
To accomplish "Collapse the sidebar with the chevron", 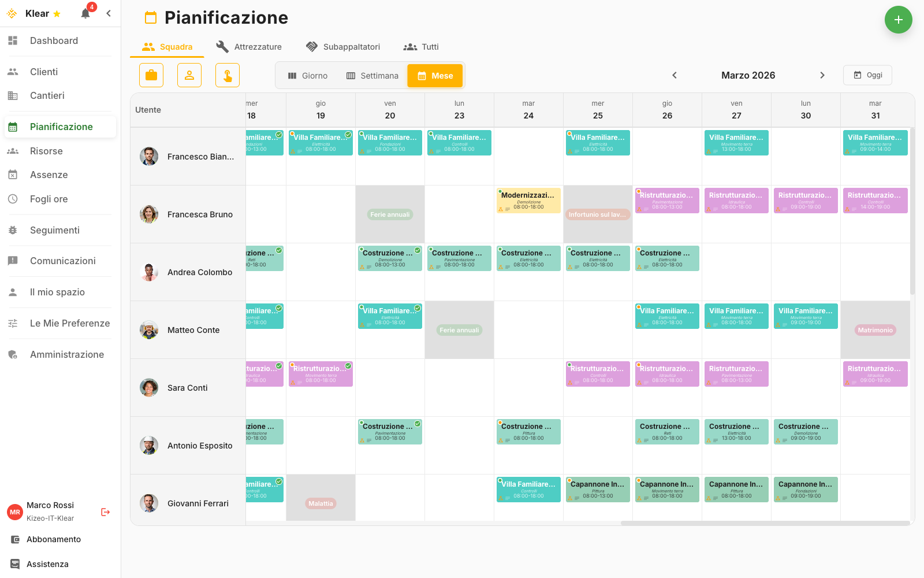I will coord(109,13).
